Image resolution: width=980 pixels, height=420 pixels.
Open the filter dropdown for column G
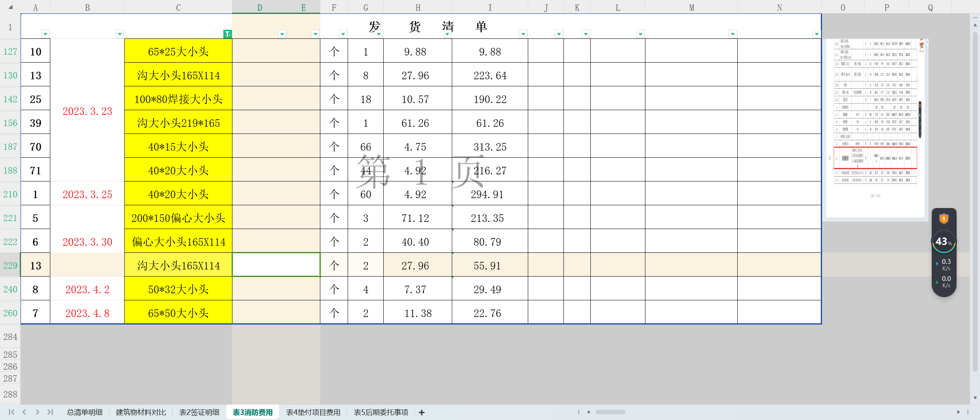[379, 34]
